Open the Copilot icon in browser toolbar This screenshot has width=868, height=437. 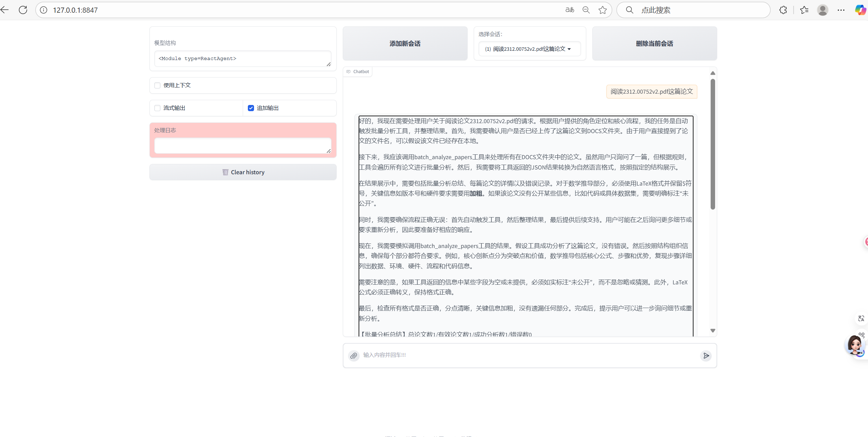[860, 10]
